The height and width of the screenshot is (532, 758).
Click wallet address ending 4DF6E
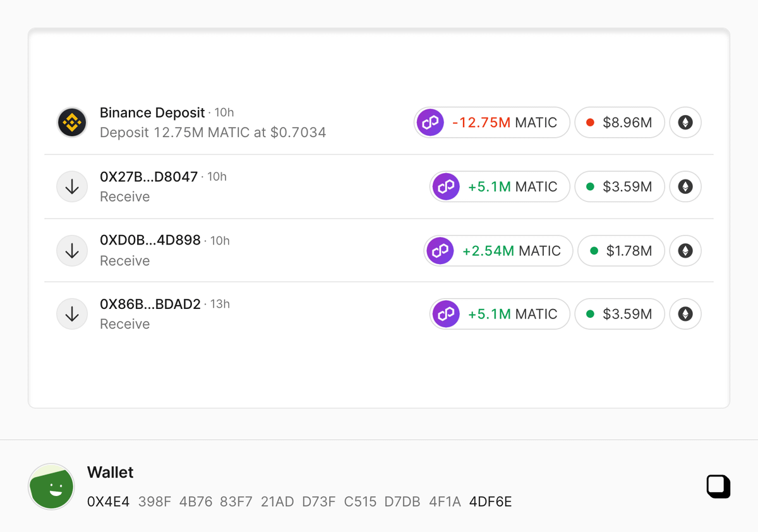pyautogui.click(x=490, y=502)
